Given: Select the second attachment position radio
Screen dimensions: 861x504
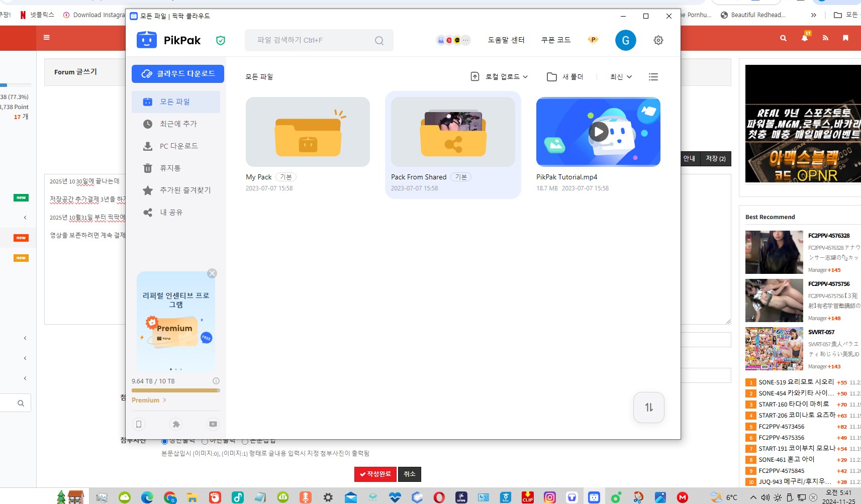Looking at the screenshot, I should click(205, 441).
